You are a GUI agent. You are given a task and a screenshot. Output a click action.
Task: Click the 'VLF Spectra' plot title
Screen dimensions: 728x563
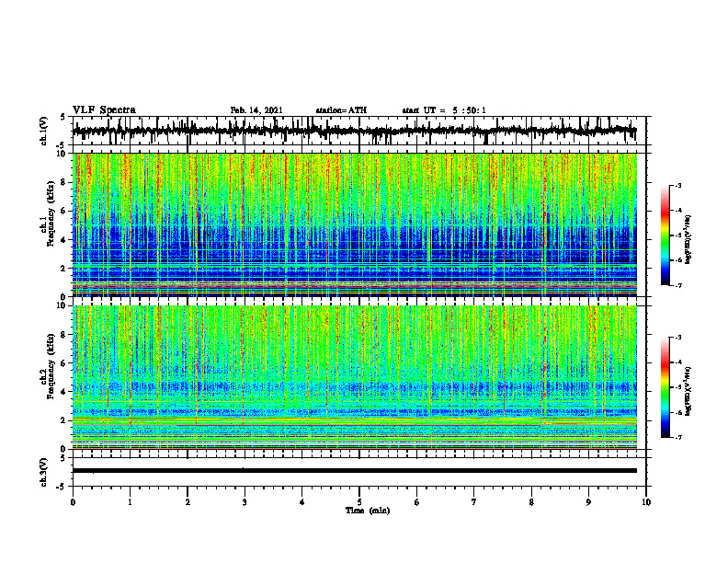click(104, 110)
